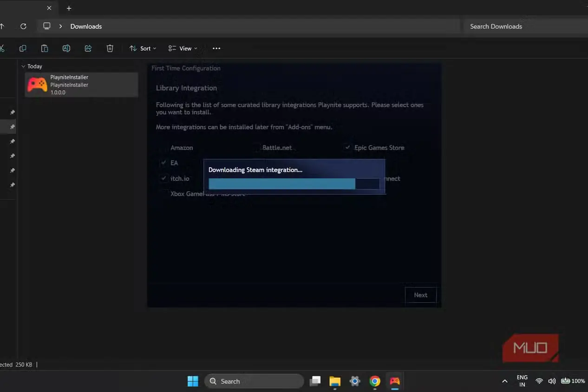Toggle the Battle.net integration checkbox

[x=256, y=148]
